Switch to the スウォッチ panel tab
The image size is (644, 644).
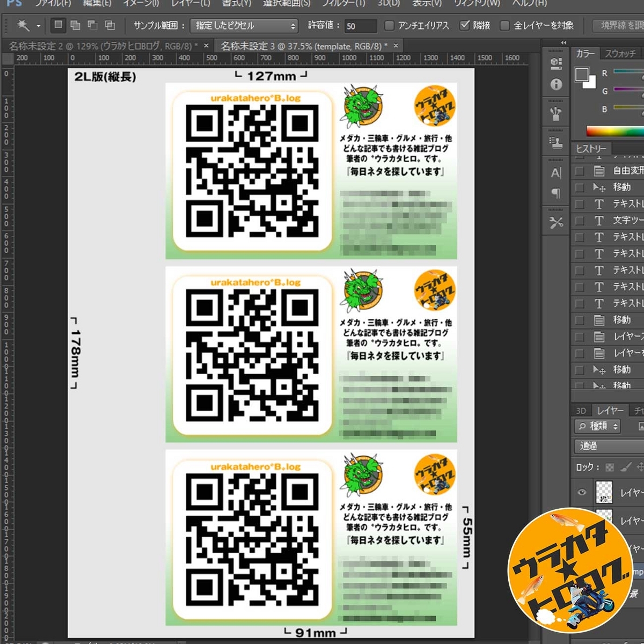pyautogui.click(x=620, y=53)
